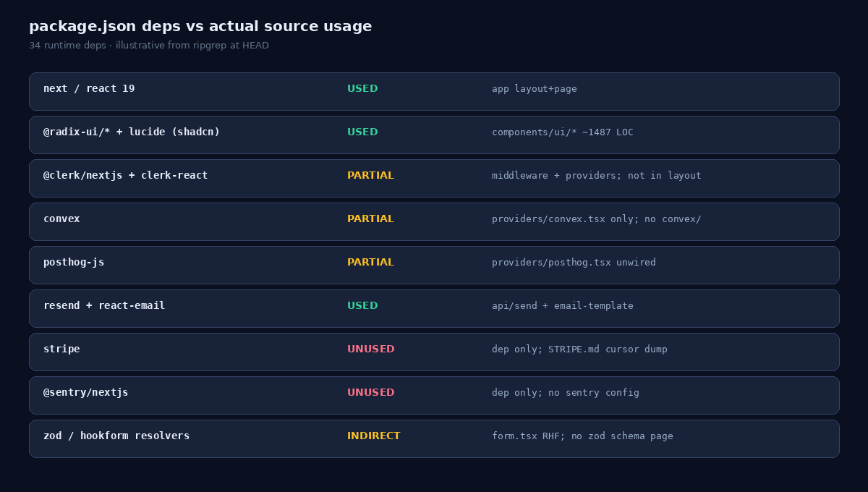Click the 'api/send + email-template' note
868x492 pixels.
pos(563,306)
